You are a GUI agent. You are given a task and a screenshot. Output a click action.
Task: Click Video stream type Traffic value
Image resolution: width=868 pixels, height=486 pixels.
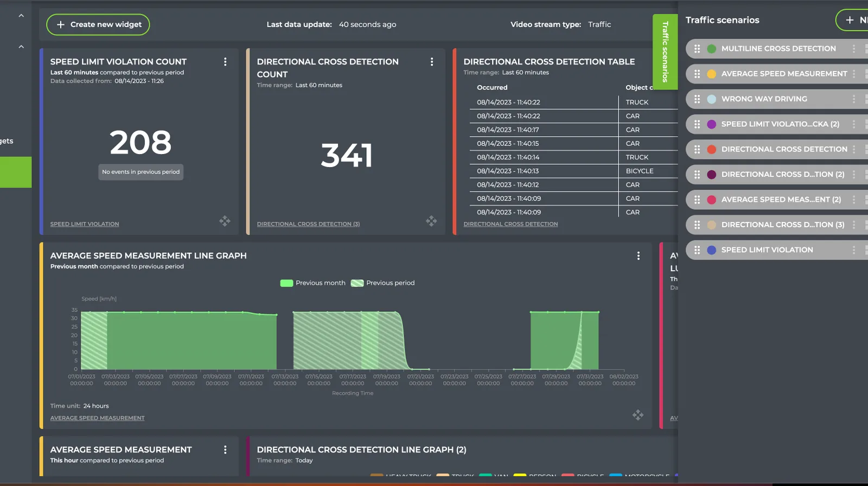click(x=599, y=24)
